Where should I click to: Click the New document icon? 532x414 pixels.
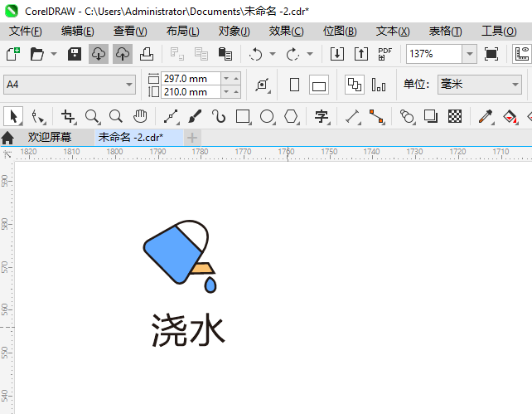(13, 54)
